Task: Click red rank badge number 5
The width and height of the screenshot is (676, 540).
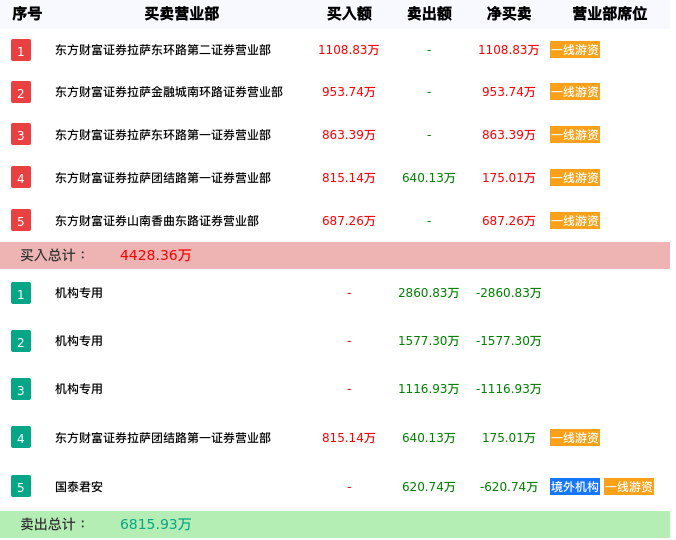Action: click(x=21, y=220)
